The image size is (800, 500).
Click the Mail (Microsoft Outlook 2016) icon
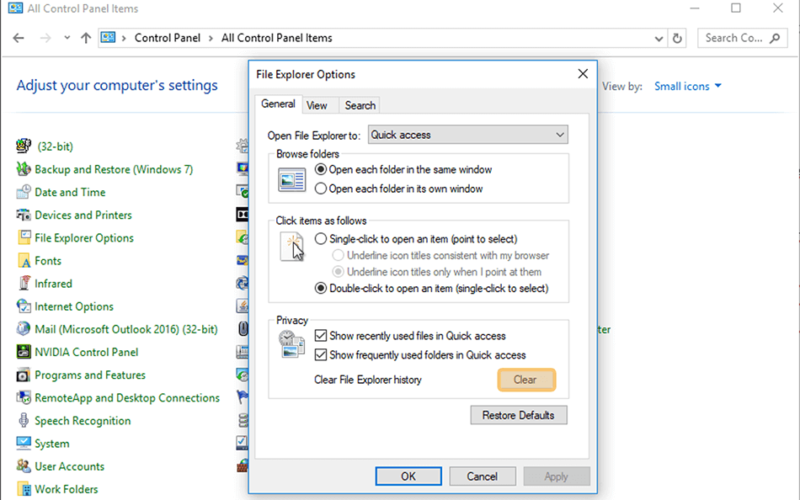click(x=23, y=329)
